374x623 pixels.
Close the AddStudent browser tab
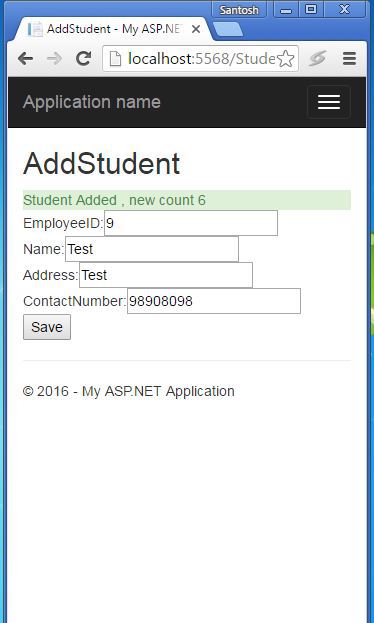click(196, 29)
